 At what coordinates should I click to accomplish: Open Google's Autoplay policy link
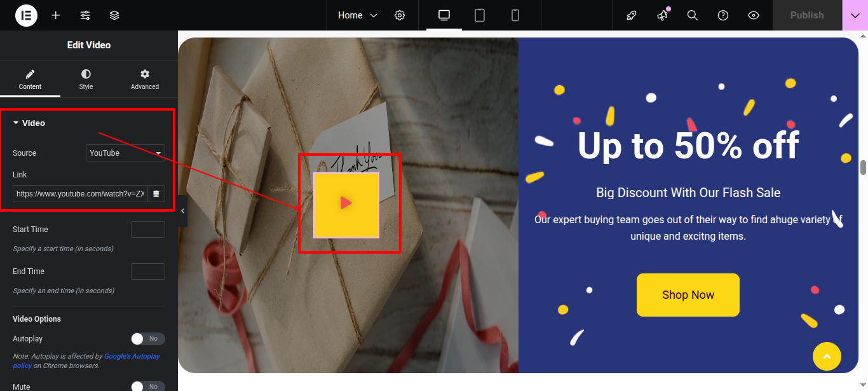point(132,357)
